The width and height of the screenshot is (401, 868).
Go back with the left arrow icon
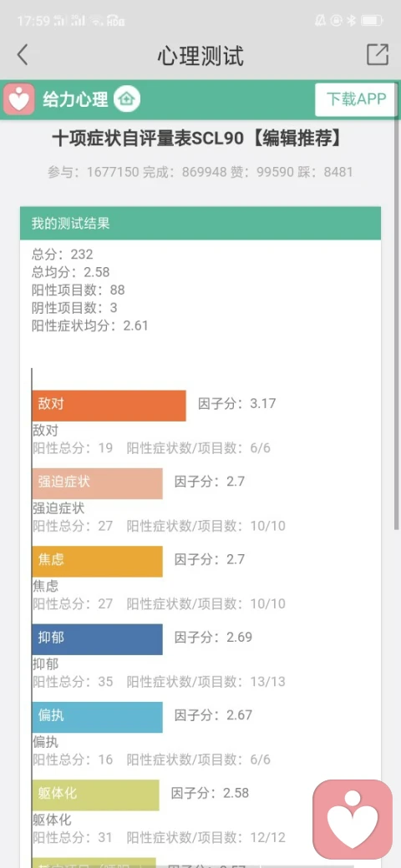click(23, 55)
